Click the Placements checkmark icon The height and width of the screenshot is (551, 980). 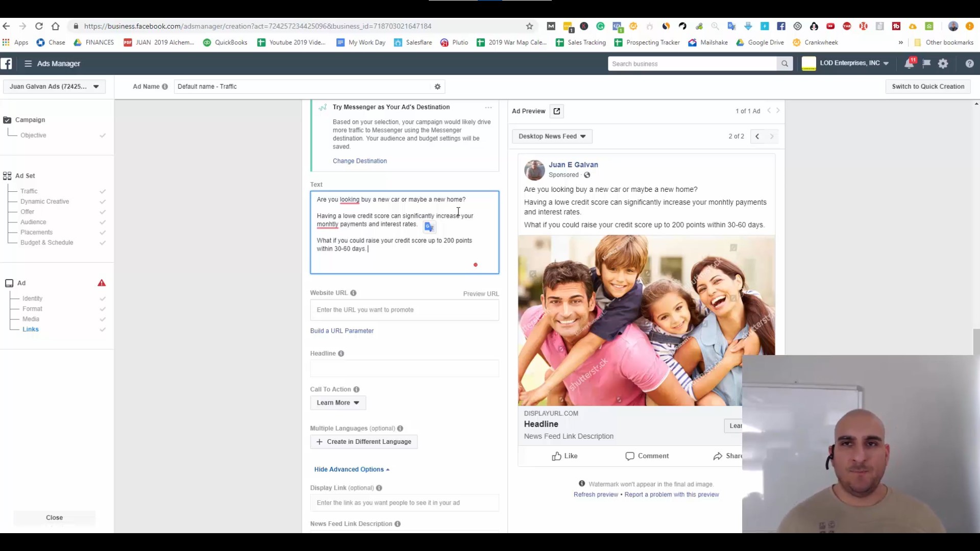click(103, 232)
